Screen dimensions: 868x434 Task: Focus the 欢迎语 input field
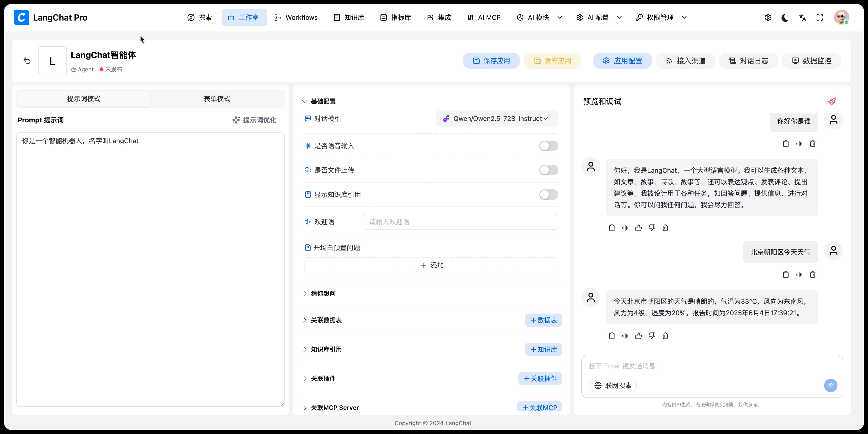pos(461,222)
